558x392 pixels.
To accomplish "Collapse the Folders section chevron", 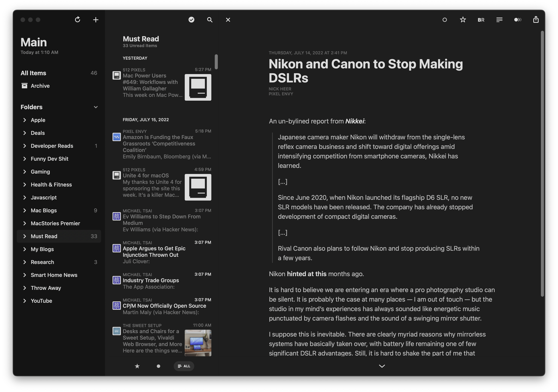I will click(x=96, y=107).
